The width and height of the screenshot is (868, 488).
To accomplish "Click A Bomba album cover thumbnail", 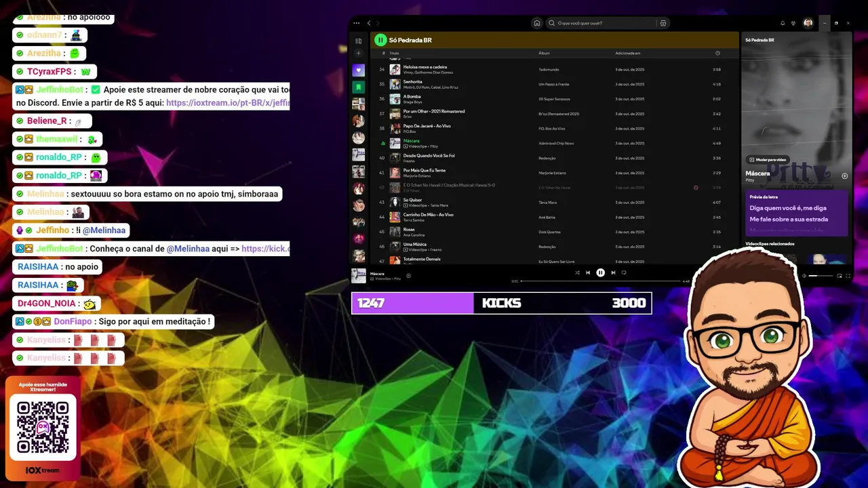I will [395, 99].
